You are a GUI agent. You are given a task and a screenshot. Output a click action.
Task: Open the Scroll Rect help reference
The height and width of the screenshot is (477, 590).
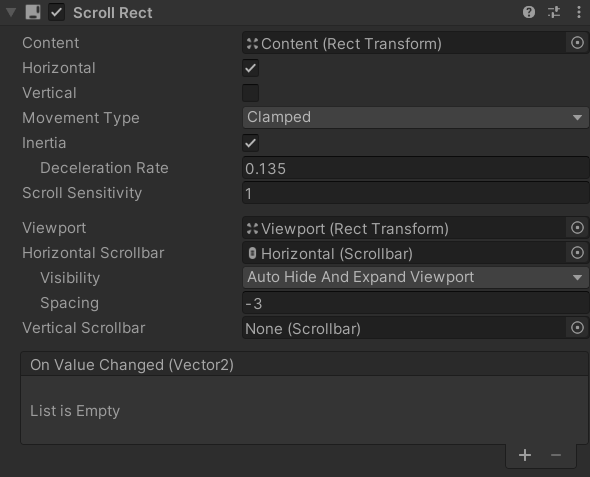(529, 12)
